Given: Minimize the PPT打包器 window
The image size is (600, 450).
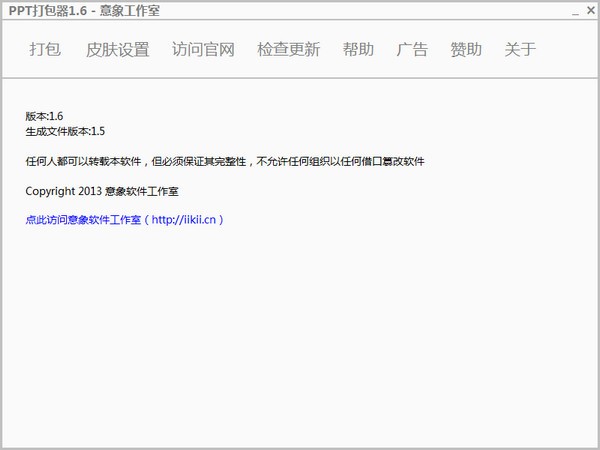Looking at the screenshot, I should click(x=574, y=11).
